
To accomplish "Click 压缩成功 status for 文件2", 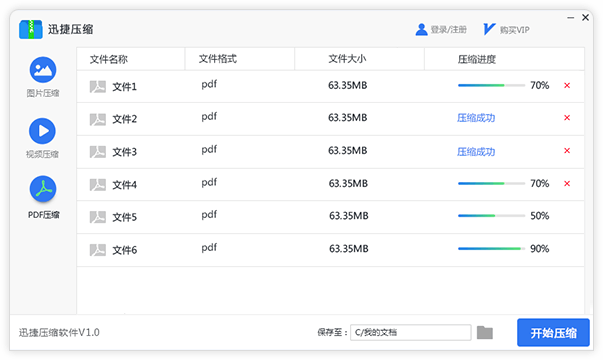I will pos(476,118).
